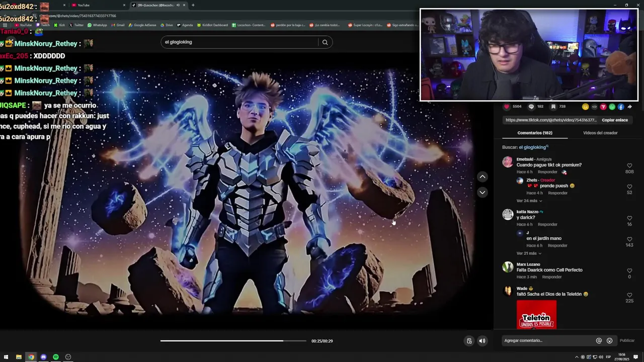Screen dimensions: 644x362
Task: Mute the video speaker icon
Action: pyautogui.click(x=482, y=341)
